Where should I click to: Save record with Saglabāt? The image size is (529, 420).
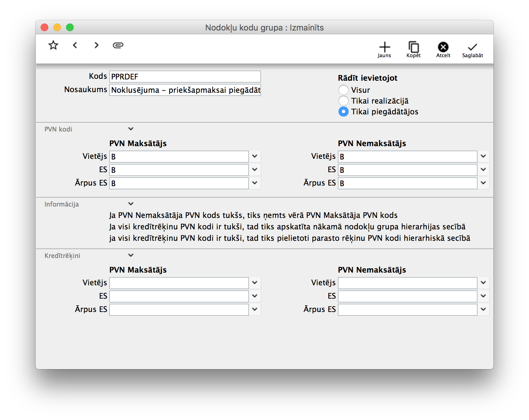click(472, 50)
